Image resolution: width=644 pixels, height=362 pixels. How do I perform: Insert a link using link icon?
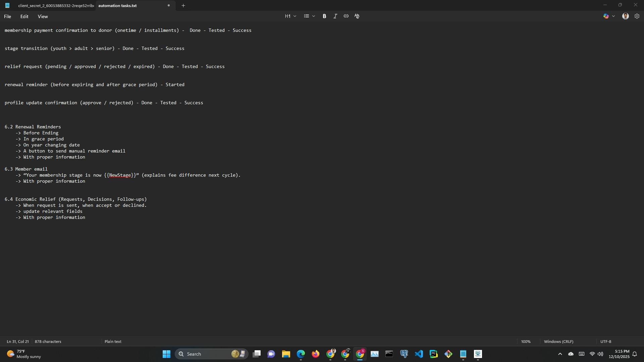coord(346,16)
